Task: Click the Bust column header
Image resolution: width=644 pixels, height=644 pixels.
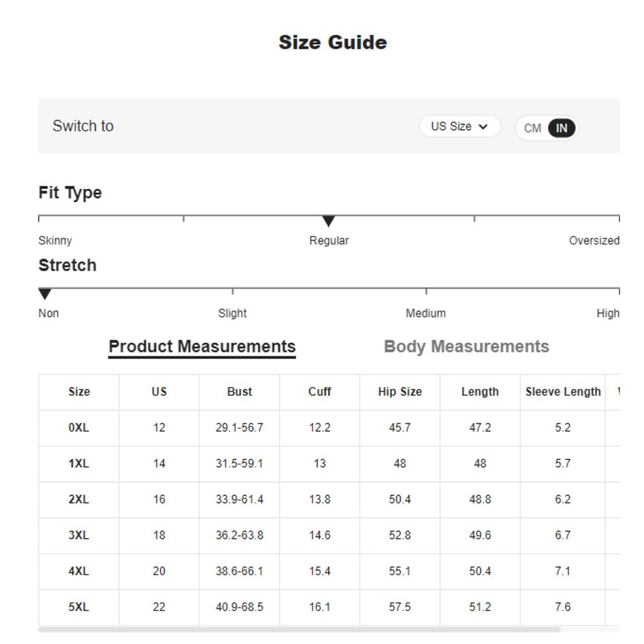Action: 240,392
